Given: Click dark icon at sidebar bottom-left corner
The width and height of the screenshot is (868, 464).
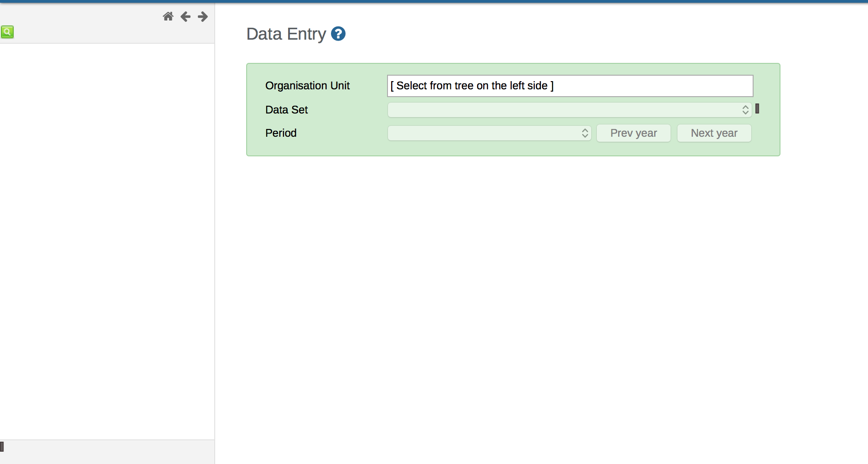Looking at the screenshot, I should tap(2, 447).
